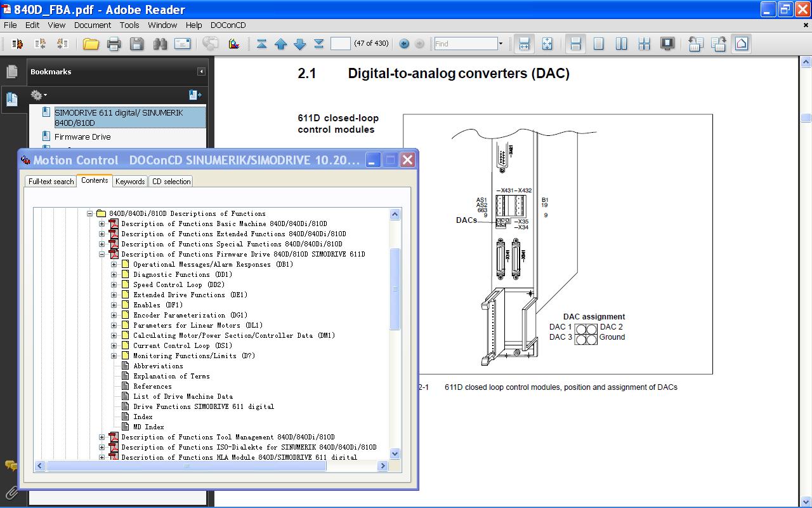Open the Find field dropdown arrow
This screenshot has width=812, height=508.
click(501, 44)
